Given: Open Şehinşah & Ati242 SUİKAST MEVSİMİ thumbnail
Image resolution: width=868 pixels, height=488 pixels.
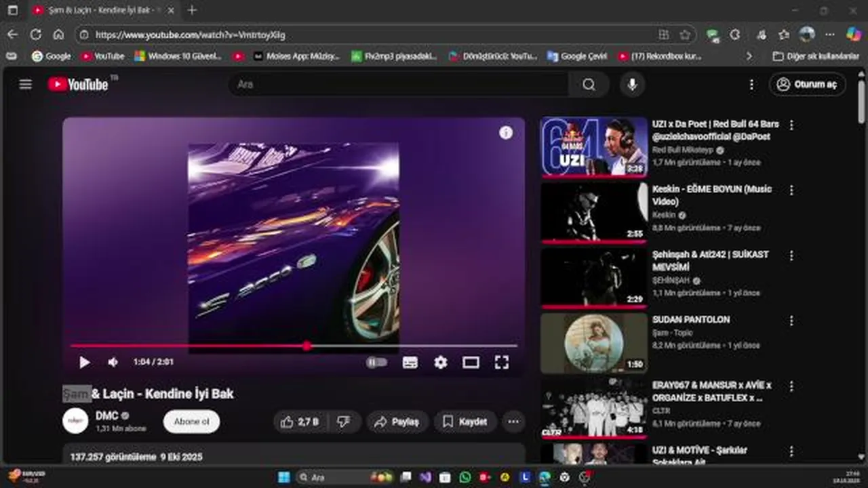Looking at the screenshot, I should coord(594,277).
